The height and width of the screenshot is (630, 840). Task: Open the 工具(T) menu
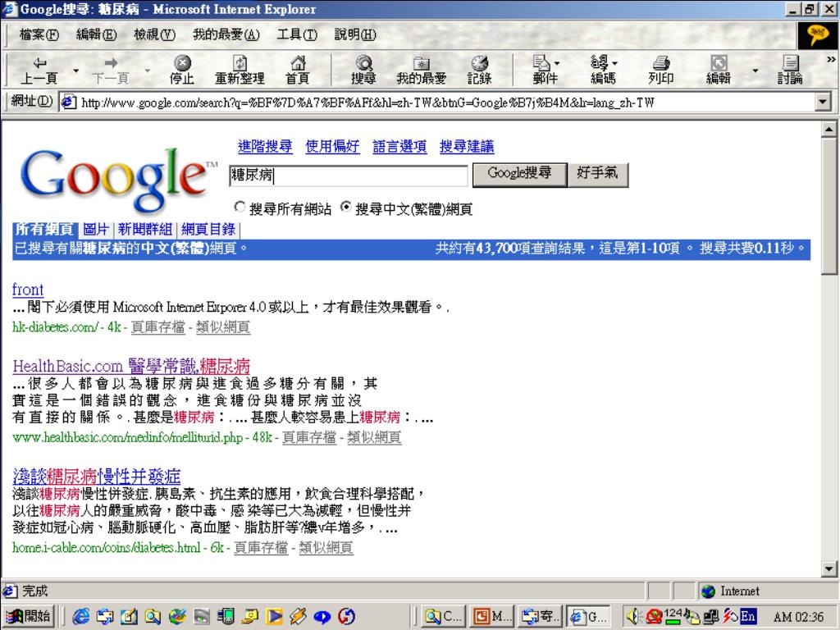coord(297,34)
